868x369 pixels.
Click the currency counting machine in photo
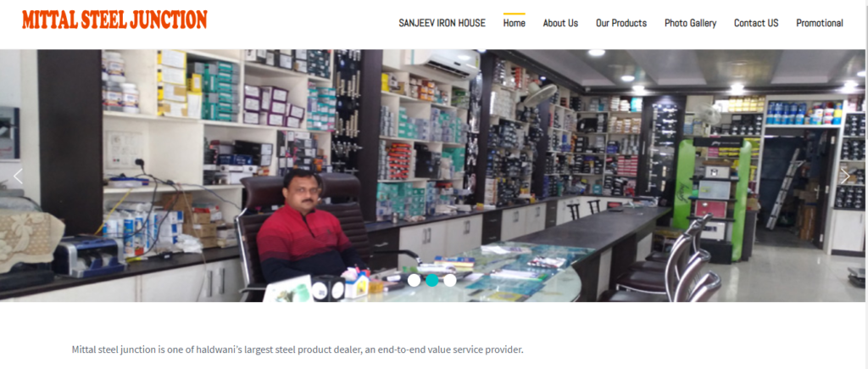(x=88, y=255)
